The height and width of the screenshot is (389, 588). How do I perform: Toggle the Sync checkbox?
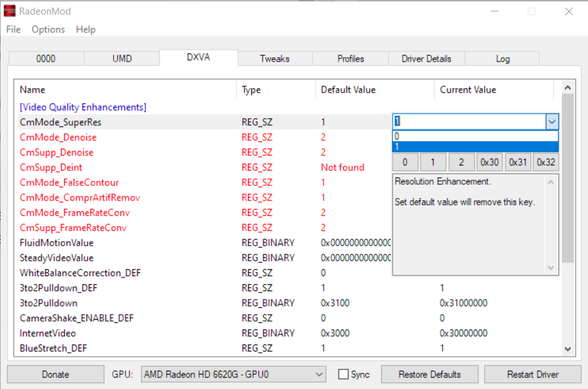(343, 374)
